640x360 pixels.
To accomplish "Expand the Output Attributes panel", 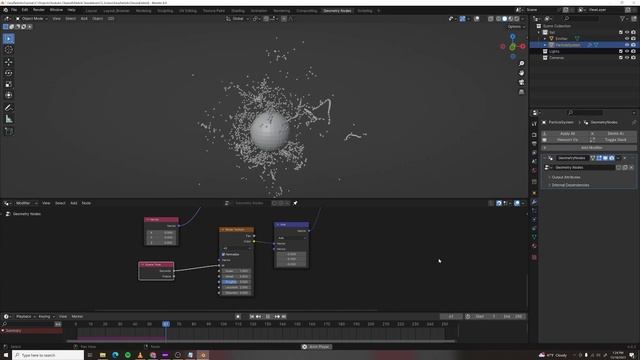I will pyautogui.click(x=566, y=177).
